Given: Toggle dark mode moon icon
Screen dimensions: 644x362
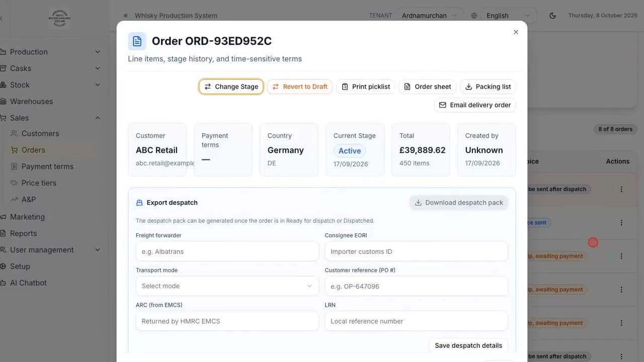Looking at the screenshot, I should 552,16.
